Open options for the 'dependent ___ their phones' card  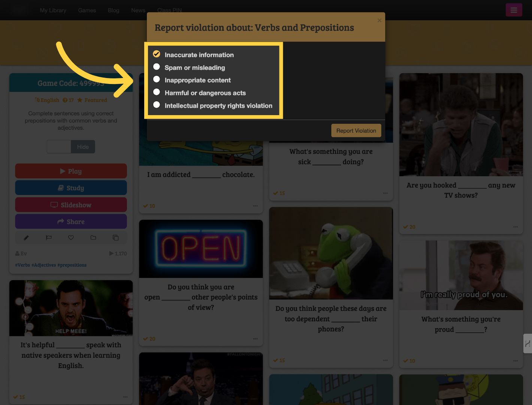tap(385, 360)
